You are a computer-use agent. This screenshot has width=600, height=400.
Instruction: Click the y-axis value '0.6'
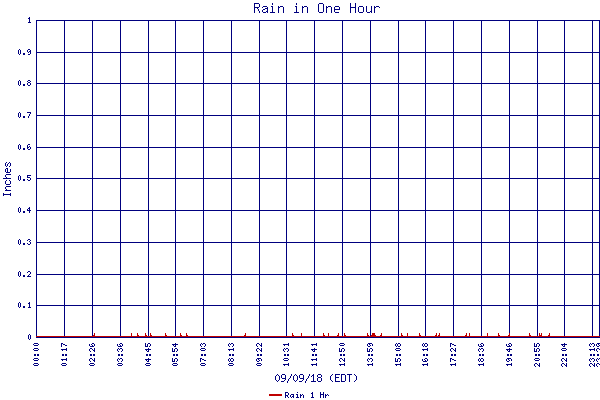click(24, 147)
